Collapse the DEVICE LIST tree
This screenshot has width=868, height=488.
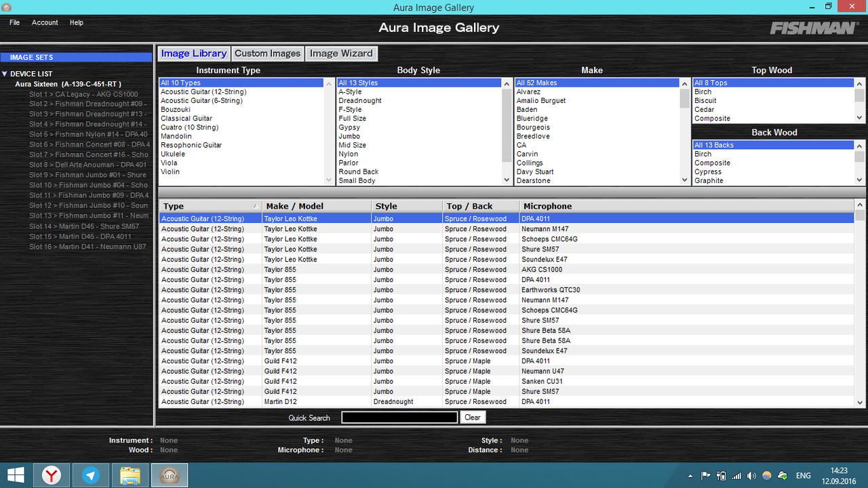pos(5,74)
